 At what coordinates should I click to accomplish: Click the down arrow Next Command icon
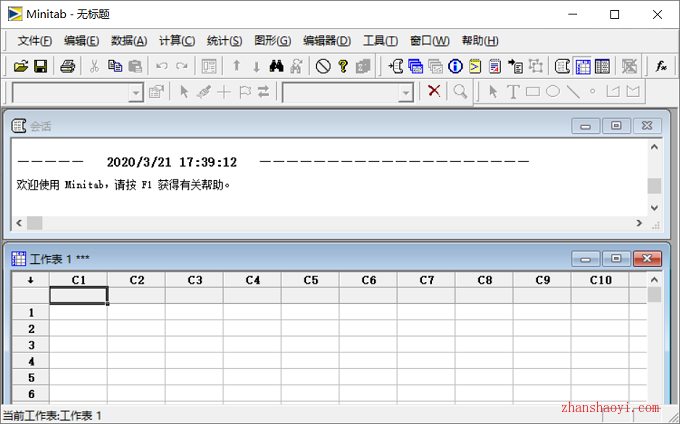click(x=256, y=66)
